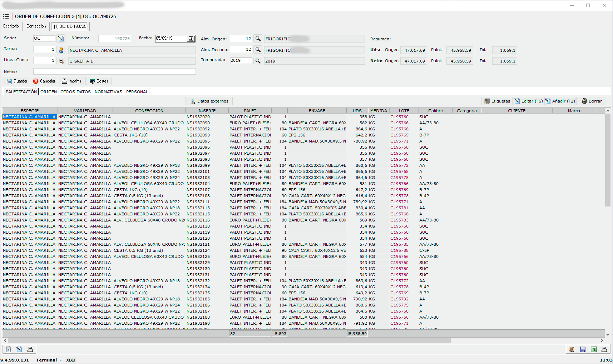Click the edit icon next to Serie field

[x=61, y=38]
